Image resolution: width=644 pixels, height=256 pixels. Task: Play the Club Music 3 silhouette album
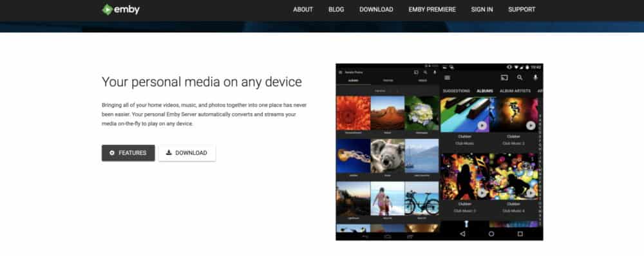(x=482, y=193)
